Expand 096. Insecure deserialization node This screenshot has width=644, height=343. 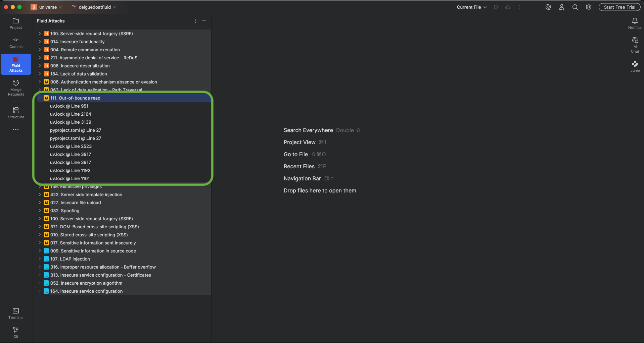(x=40, y=66)
